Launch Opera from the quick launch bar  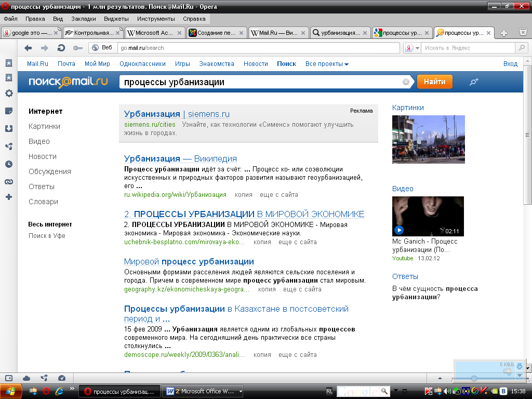pos(46,391)
